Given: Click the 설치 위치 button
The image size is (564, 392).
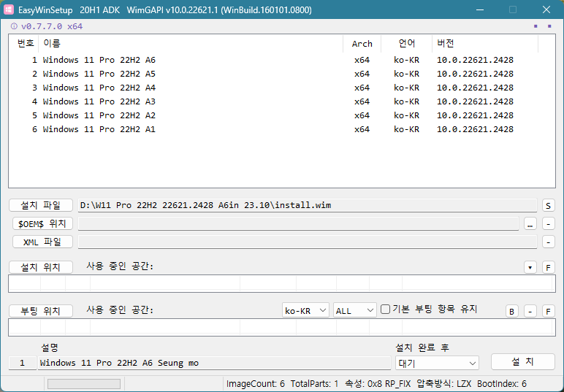Looking at the screenshot, I should point(41,267).
